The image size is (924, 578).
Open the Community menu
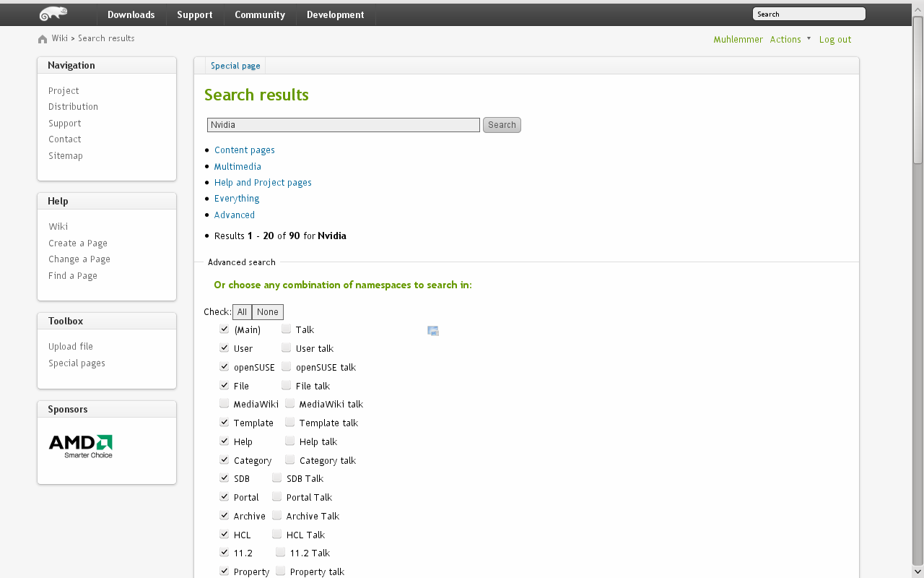260,14
